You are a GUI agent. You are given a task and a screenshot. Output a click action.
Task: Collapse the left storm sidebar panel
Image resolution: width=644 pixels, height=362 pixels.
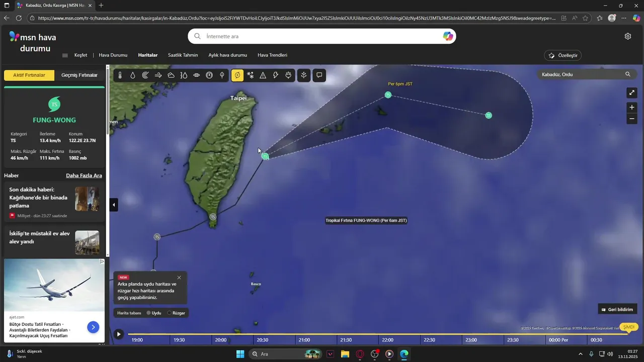(x=114, y=205)
